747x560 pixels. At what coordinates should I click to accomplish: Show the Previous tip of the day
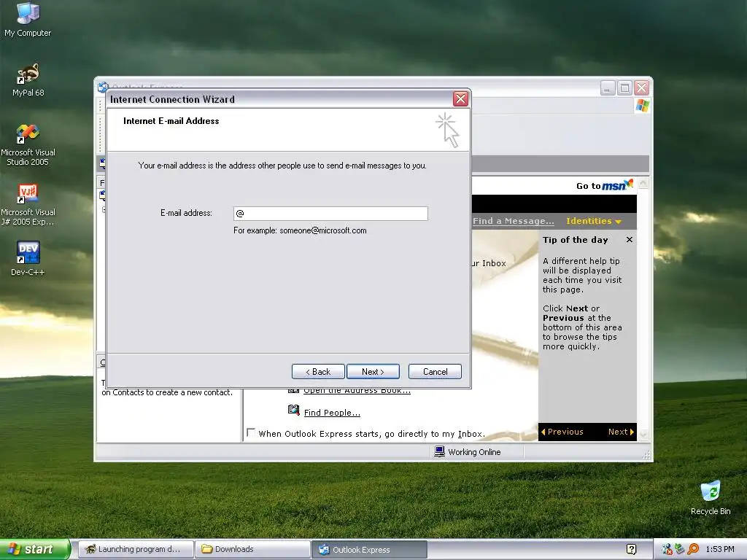tap(562, 432)
